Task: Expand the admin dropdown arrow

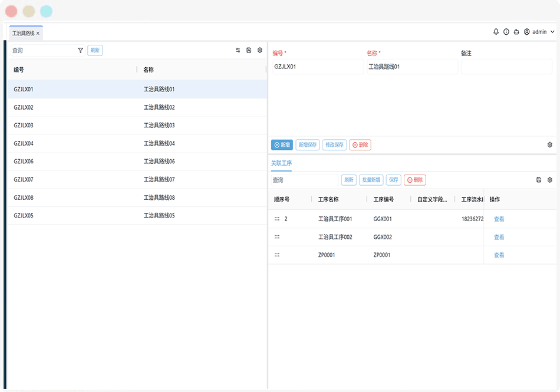Action: [552, 32]
